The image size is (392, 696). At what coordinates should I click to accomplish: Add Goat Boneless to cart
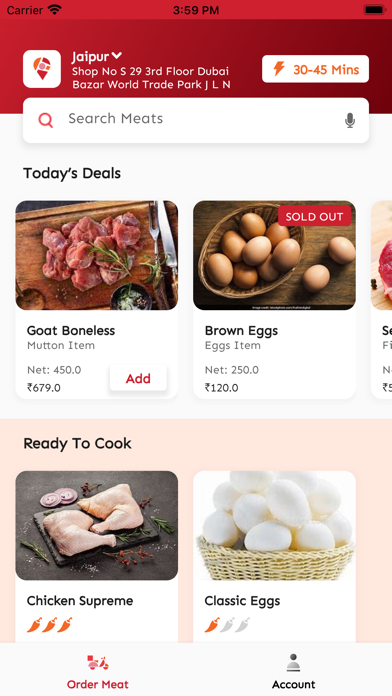(138, 378)
